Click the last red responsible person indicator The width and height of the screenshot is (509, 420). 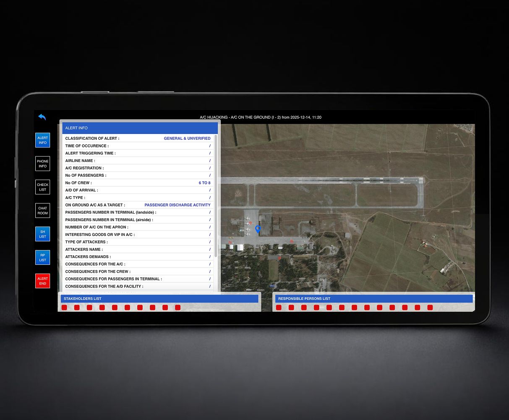tap(430, 308)
